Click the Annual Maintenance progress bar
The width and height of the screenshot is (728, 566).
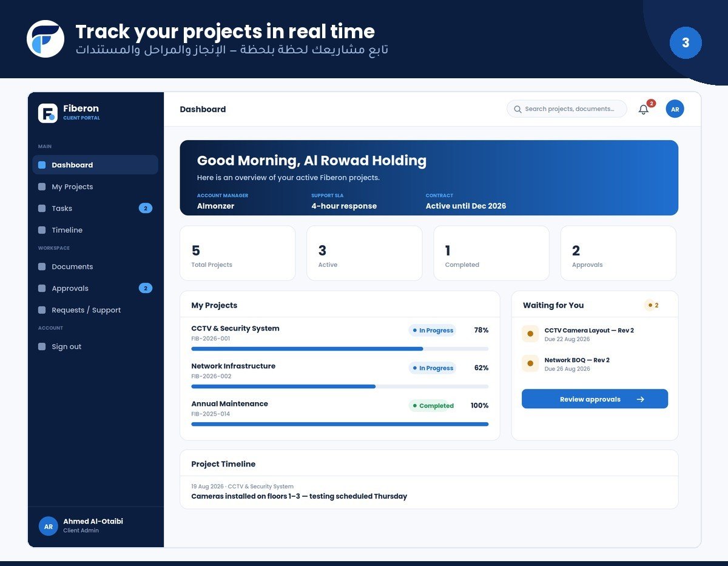coord(340,424)
